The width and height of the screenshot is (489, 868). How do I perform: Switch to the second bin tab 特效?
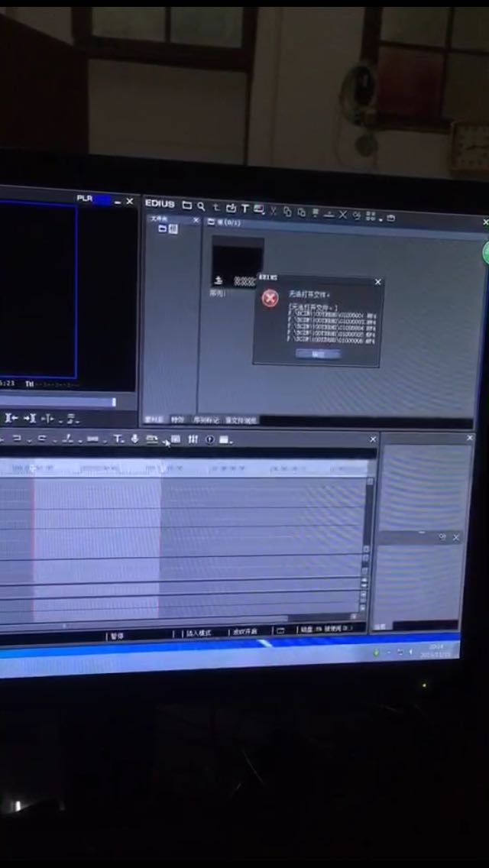pyautogui.click(x=177, y=419)
